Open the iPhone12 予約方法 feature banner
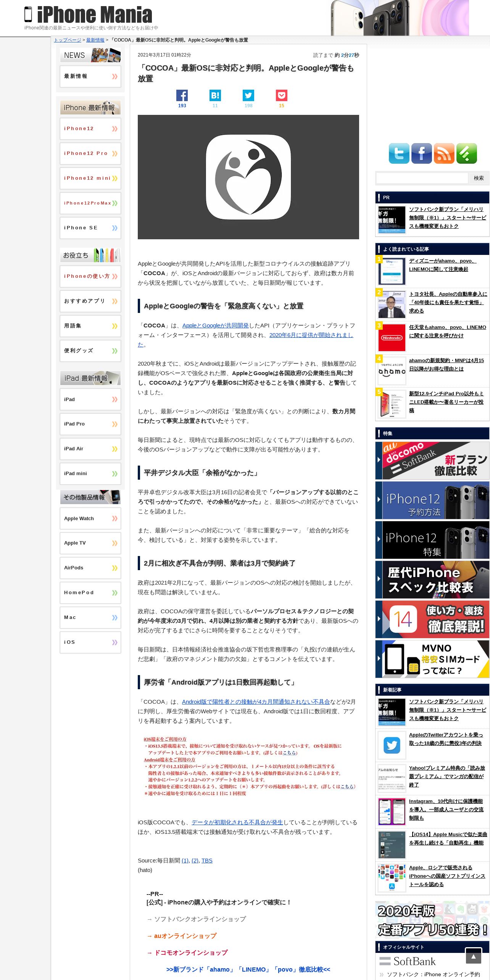490x980 pixels. (432, 500)
